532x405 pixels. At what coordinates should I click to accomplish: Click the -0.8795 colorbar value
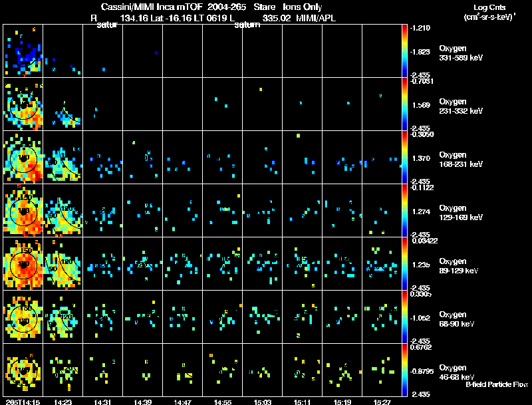point(422,372)
